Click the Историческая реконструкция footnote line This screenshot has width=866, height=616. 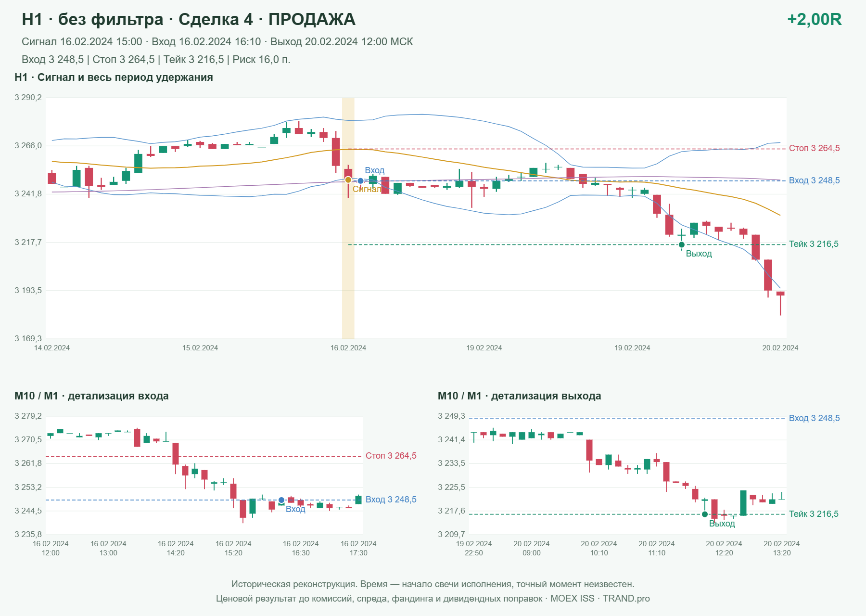pyautogui.click(x=433, y=584)
